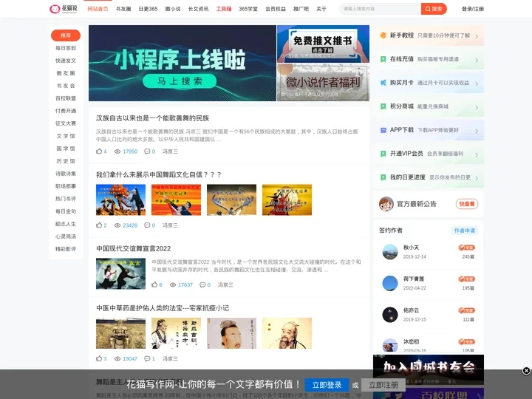The image size is (532, 399).
Task: Select 网站首页 in top navigation
Action: [98, 9]
